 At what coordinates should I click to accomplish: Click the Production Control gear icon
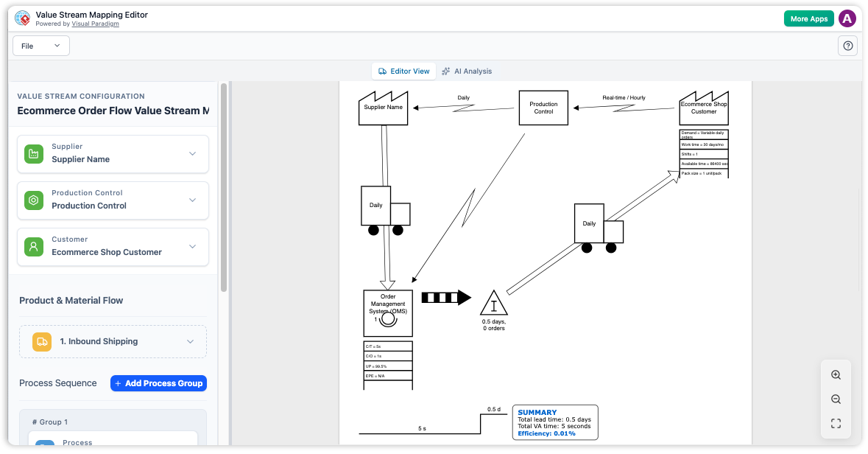click(x=33, y=200)
